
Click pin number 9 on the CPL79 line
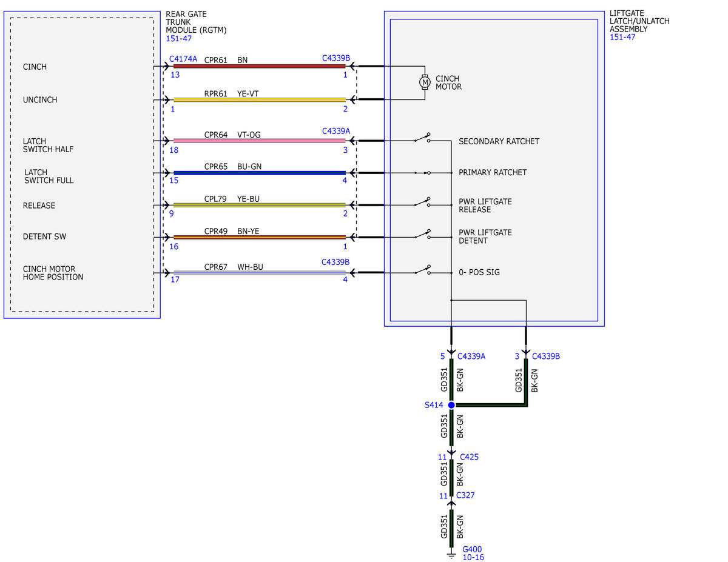[172, 213]
